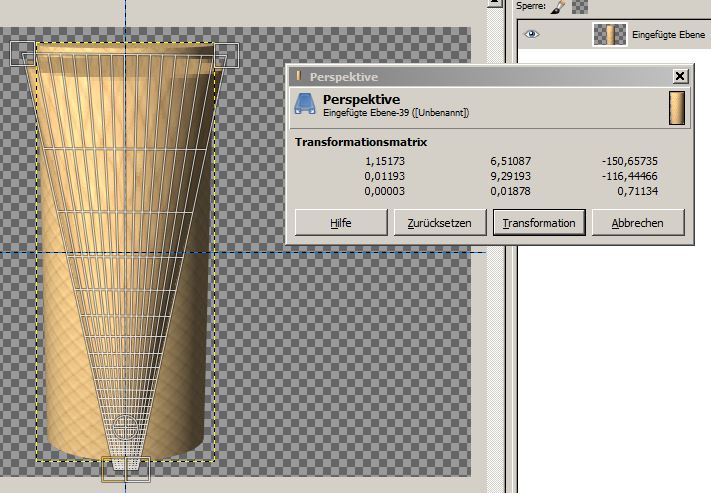Click the matrix value 1,15173

pyautogui.click(x=385, y=161)
